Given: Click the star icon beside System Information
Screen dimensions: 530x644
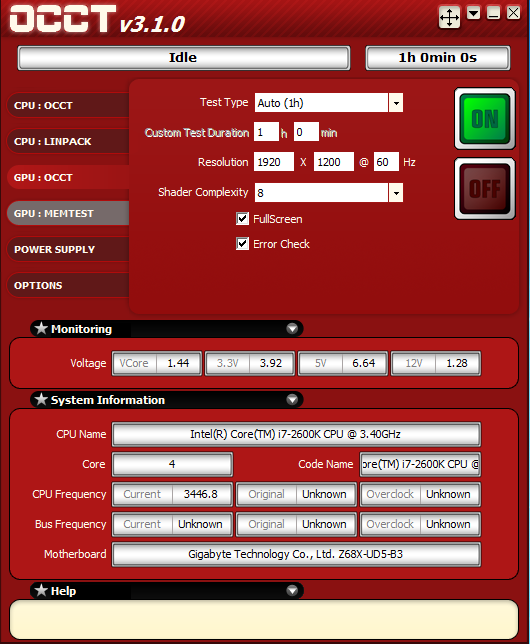Looking at the screenshot, I should tap(41, 399).
